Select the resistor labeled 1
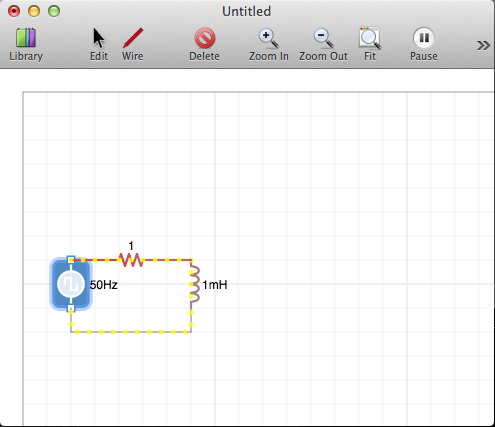 pos(131,260)
